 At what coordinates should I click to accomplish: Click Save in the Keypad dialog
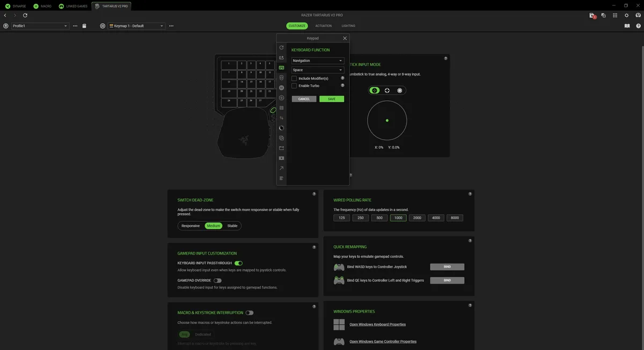(x=332, y=99)
